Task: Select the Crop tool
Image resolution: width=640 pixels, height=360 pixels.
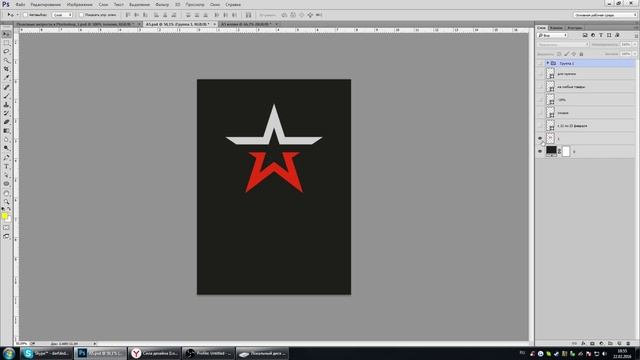Action: [x=6, y=69]
